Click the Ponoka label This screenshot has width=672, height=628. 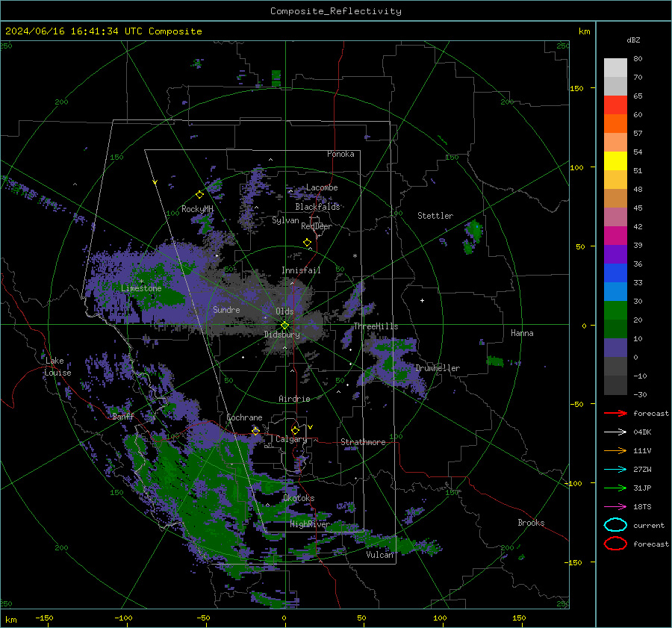(x=340, y=154)
